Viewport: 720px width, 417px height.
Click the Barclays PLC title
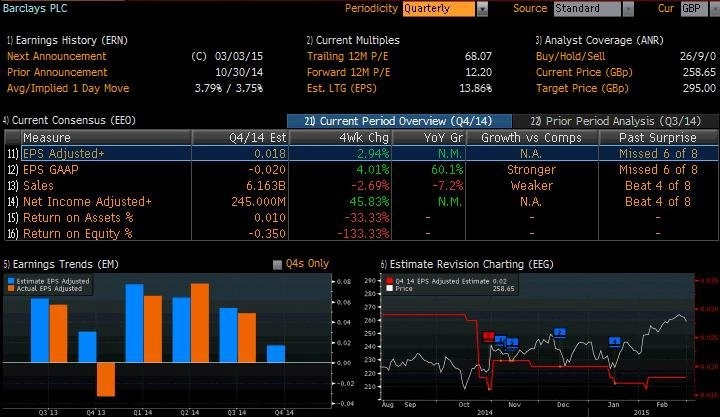35,8
